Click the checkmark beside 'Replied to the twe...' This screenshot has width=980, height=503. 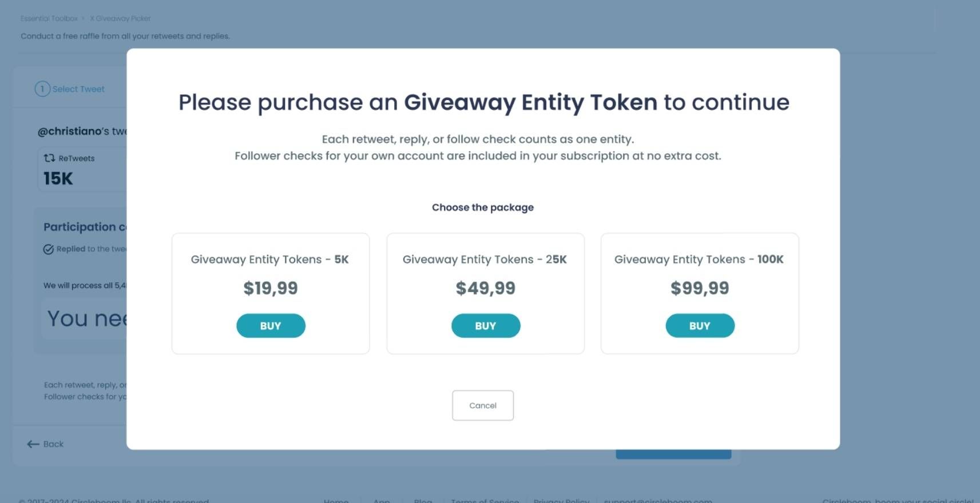48,249
